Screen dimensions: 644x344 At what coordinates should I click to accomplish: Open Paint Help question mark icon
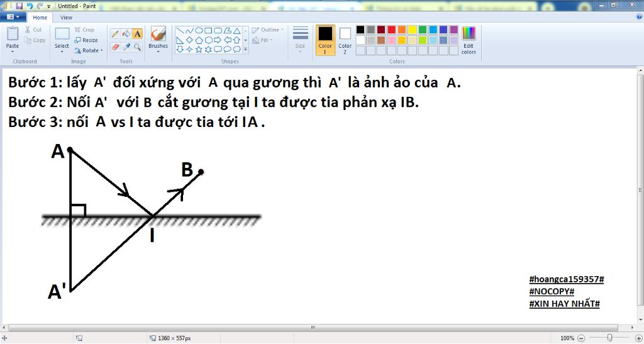(639, 17)
